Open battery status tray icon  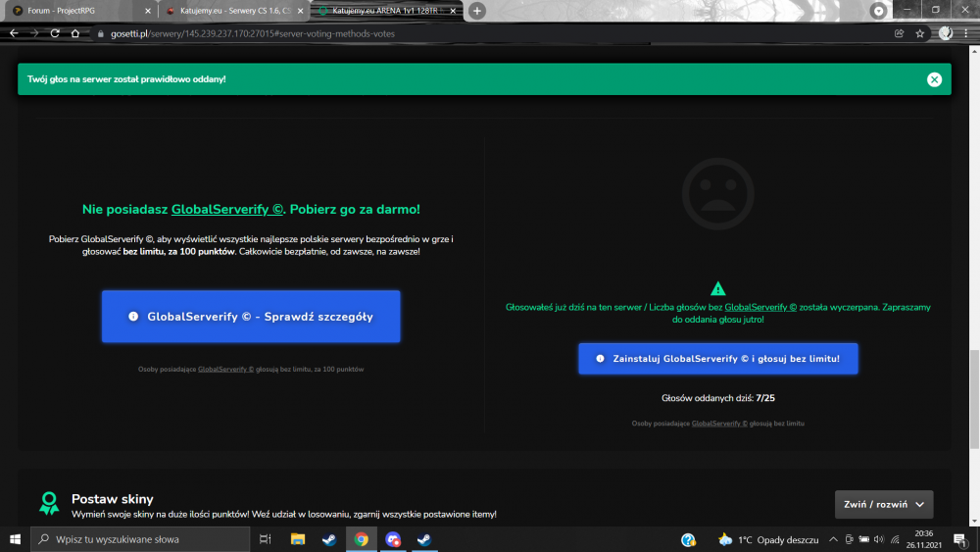click(x=863, y=539)
